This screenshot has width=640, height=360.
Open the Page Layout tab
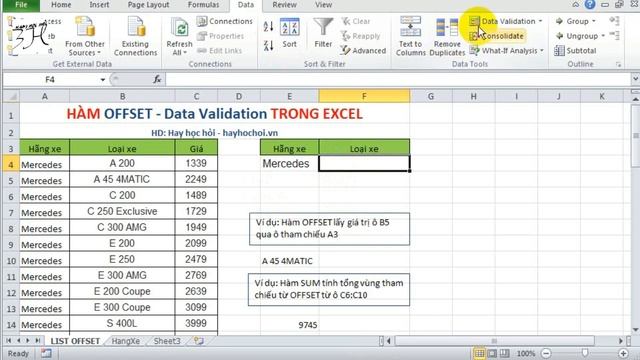148,5
